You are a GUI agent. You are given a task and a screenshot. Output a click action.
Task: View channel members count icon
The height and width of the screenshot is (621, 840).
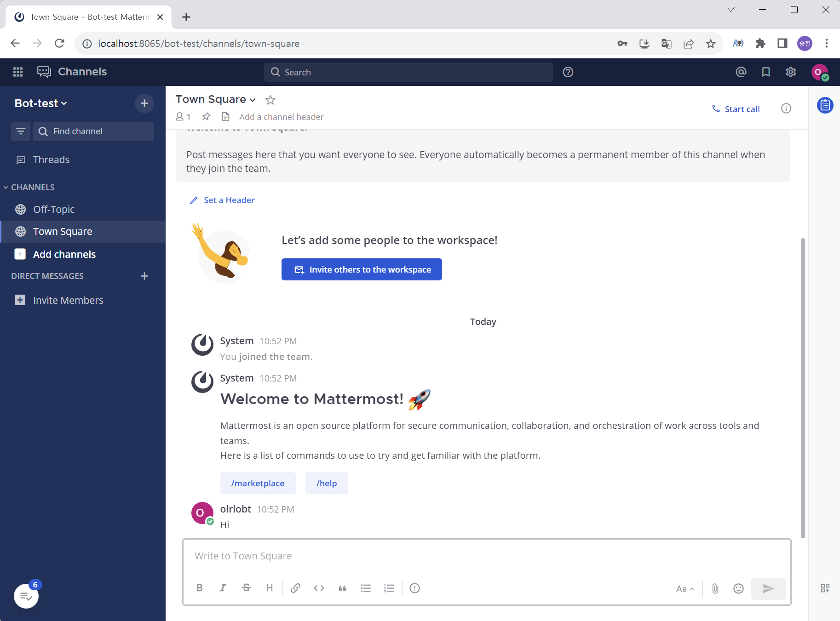click(x=183, y=117)
